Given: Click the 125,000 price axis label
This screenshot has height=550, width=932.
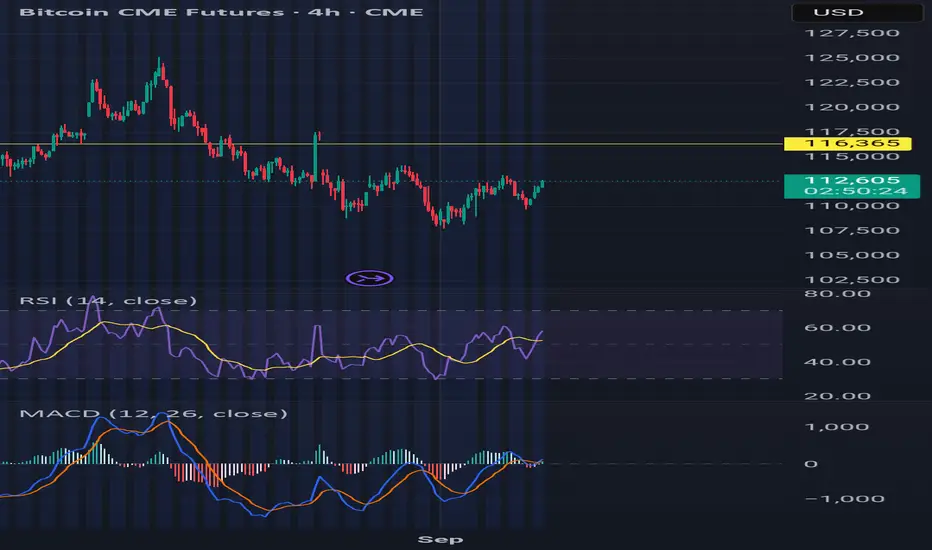Looking at the screenshot, I should point(852,58).
